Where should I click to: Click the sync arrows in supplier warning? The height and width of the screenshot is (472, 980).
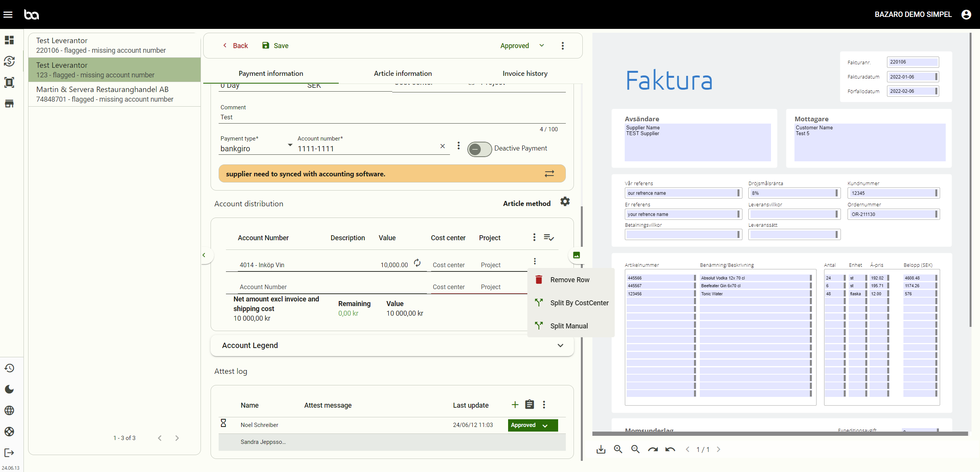coord(549,174)
